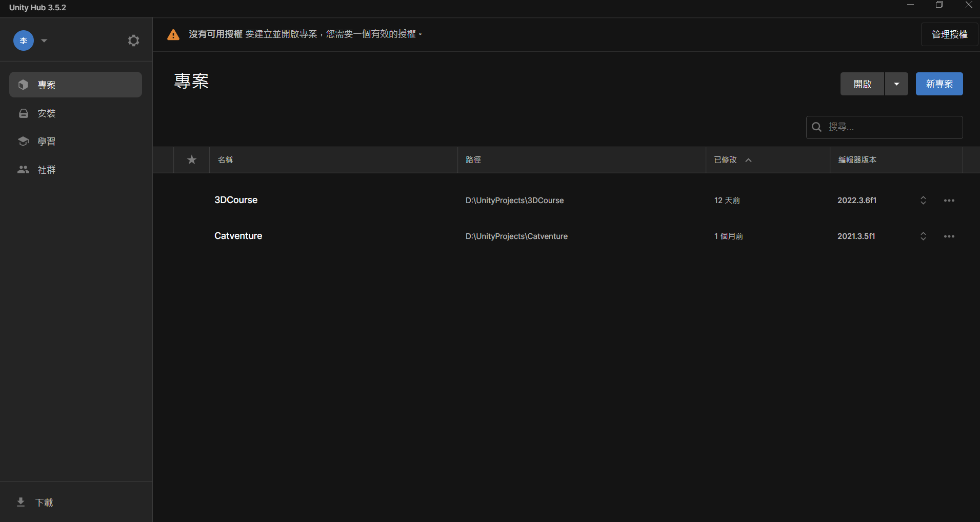Select the 學習 sidebar tab
The image size is (980, 522).
pos(75,142)
